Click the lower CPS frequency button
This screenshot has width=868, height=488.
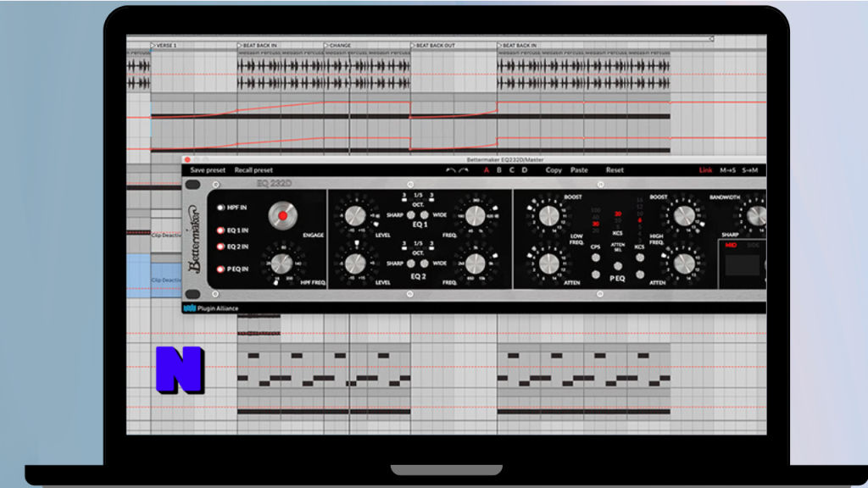coord(596,274)
